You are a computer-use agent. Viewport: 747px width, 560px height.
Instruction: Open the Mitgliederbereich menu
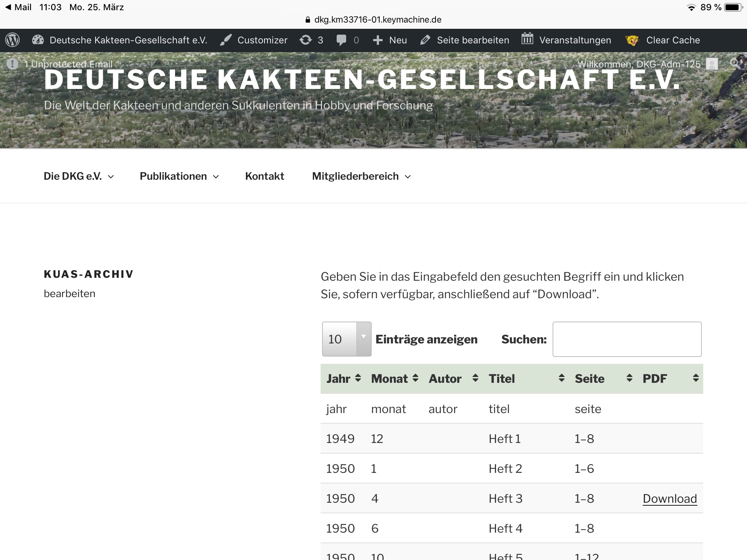point(361,176)
